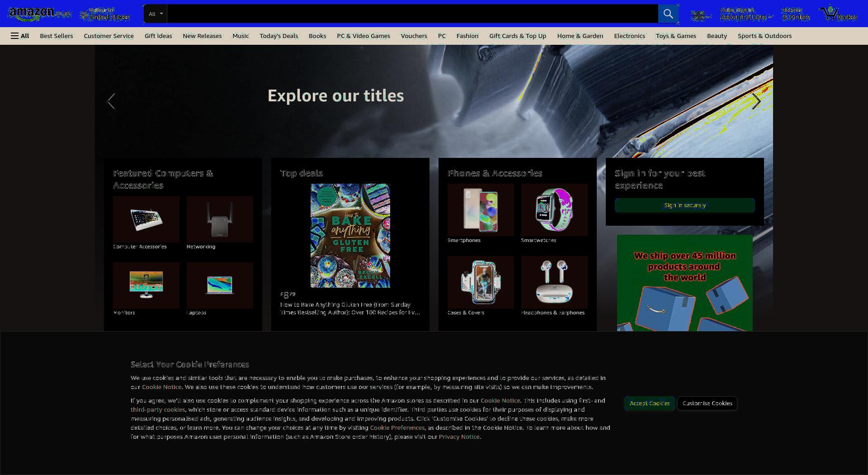
Task: Click the Networking router thumbnail
Action: 220,219
